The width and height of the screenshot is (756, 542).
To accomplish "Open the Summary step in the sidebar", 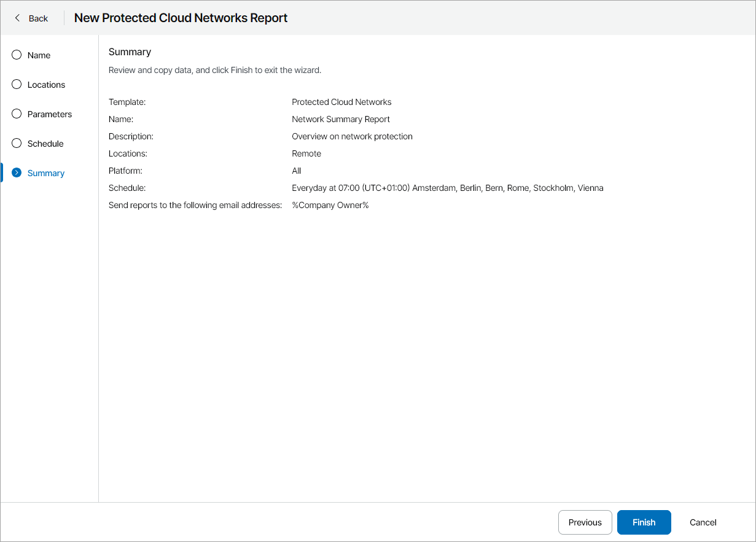I will [x=45, y=172].
